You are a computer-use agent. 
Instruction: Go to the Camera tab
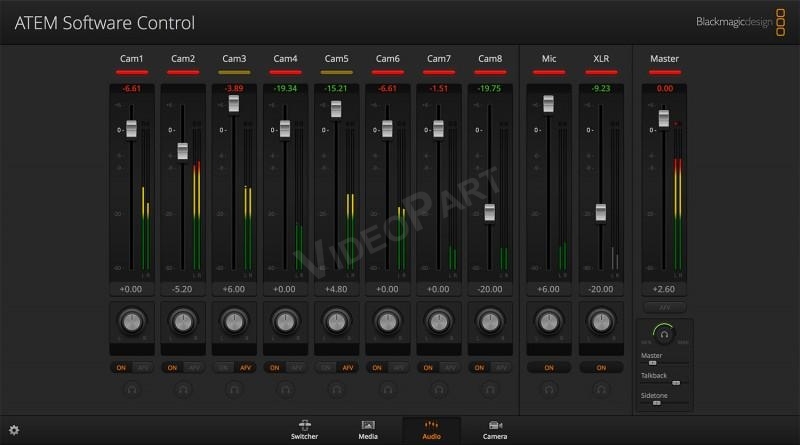495,430
